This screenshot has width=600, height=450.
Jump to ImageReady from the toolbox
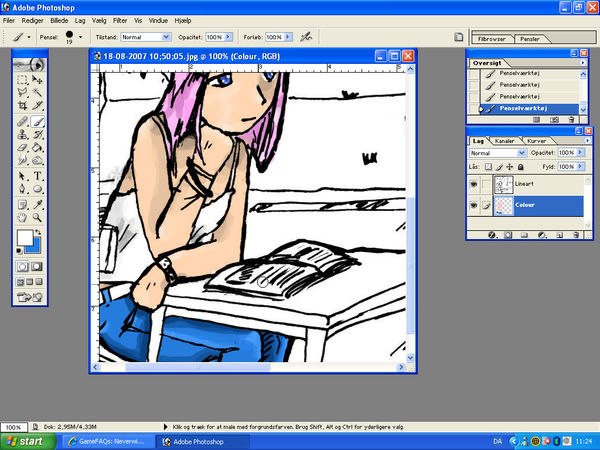tap(29, 297)
